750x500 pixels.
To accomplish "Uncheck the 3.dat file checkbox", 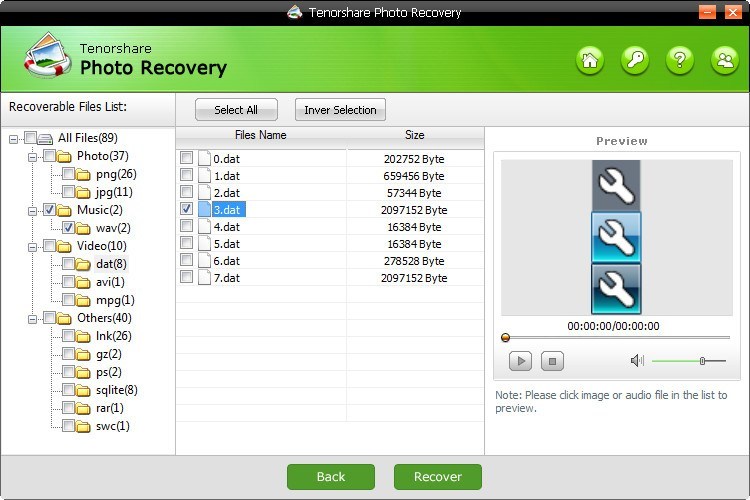I will click(x=186, y=209).
